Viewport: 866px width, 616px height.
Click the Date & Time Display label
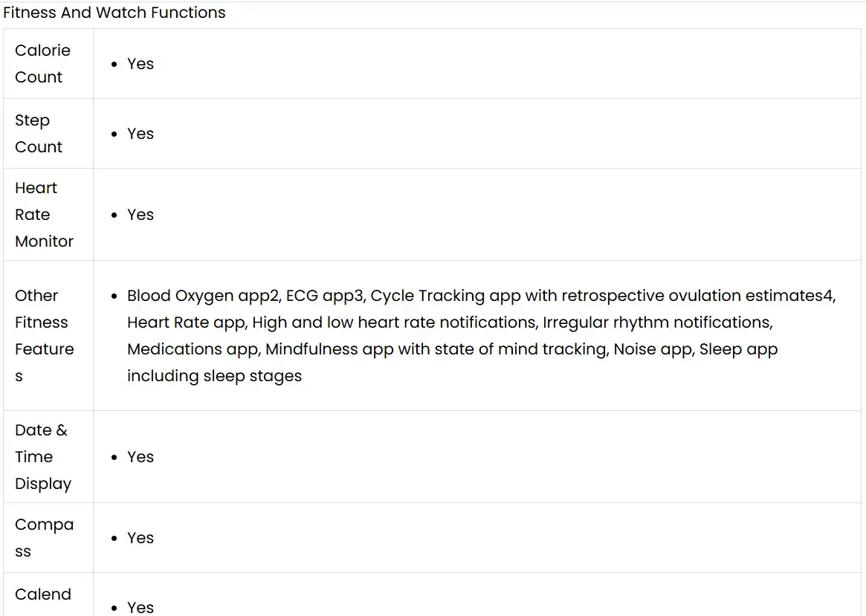(42, 457)
